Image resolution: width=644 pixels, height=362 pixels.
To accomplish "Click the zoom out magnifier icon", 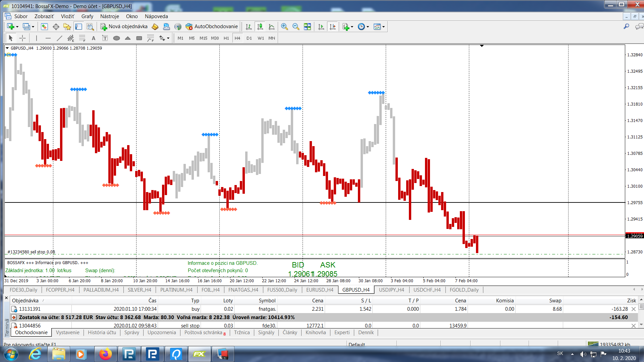I will point(296,26).
